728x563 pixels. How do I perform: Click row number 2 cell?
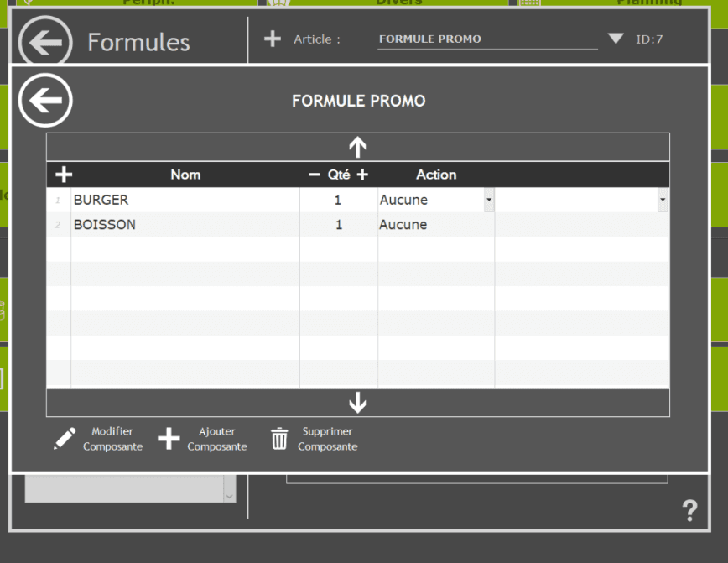(x=59, y=224)
